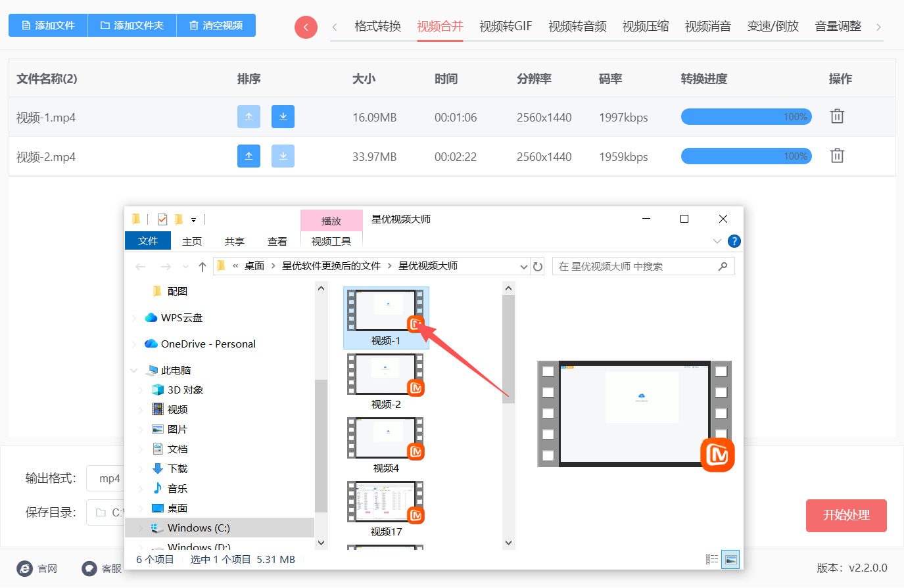Click the 清空视频 button

(x=216, y=25)
